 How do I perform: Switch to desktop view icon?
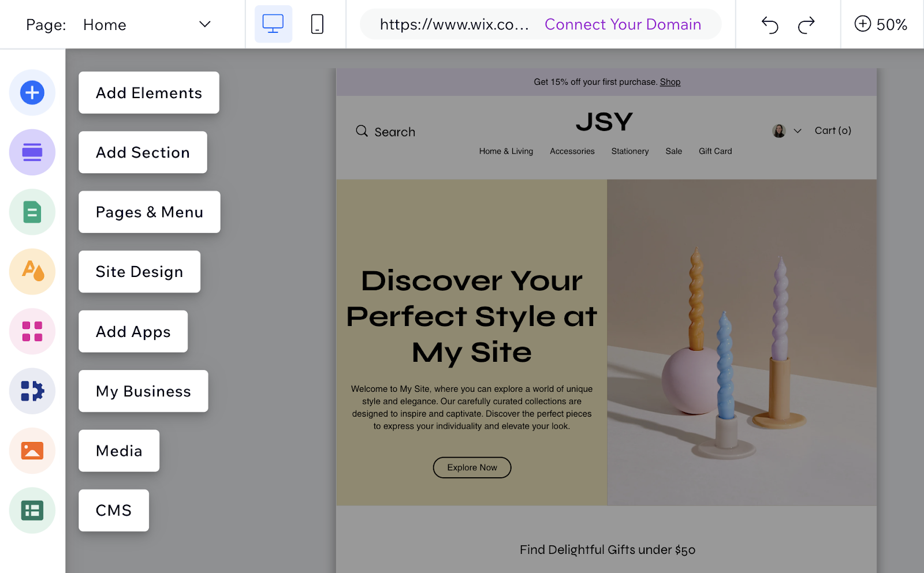tap(273, 24)
